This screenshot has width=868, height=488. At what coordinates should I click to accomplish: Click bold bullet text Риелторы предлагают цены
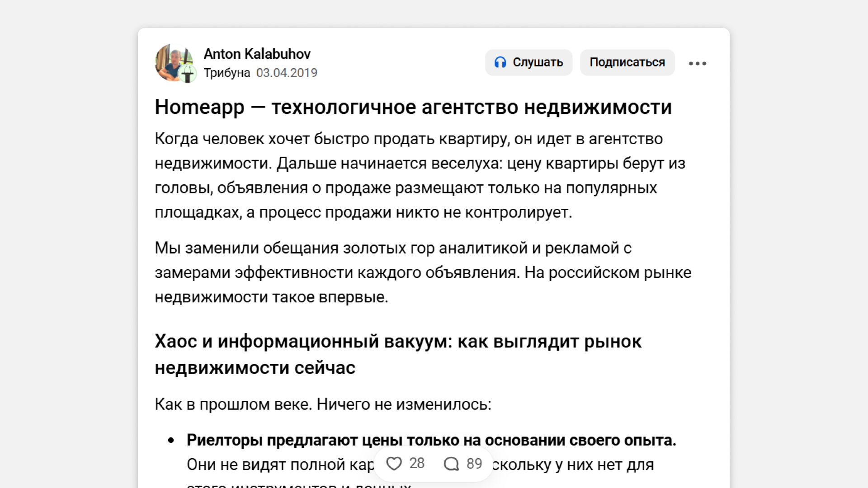click(x=431, y=440)
